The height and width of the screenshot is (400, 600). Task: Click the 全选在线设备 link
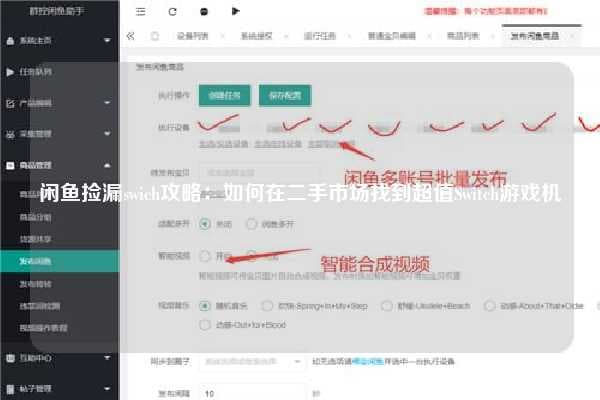click(x=278, y=144)
